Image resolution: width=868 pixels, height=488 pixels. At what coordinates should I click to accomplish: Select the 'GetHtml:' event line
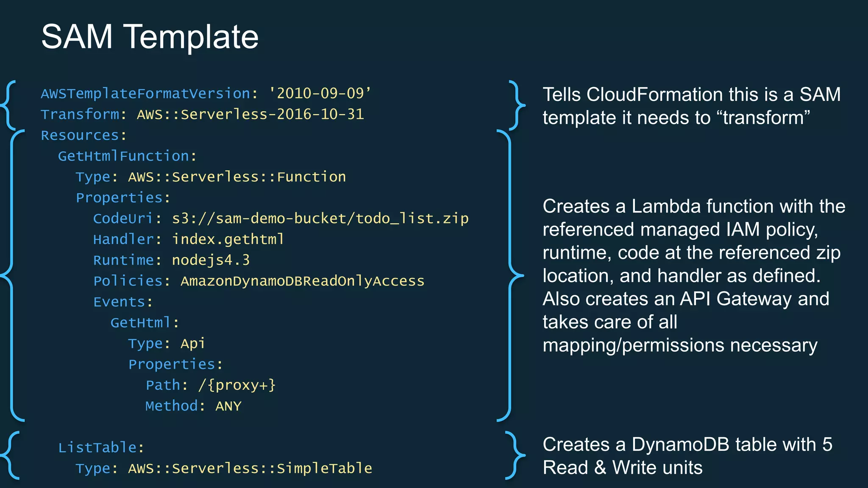click(145, 323)
